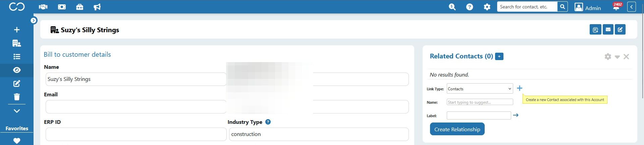The image size is (644, 145).
Task: Click the edit pencil button beside envelope
Action: click(x=620, y=30)
